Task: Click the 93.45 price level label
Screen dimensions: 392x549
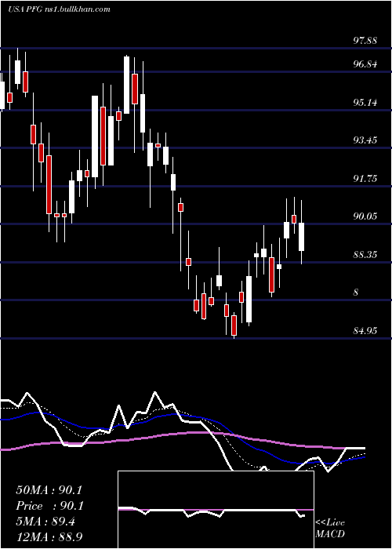Action: click(365, 140)
